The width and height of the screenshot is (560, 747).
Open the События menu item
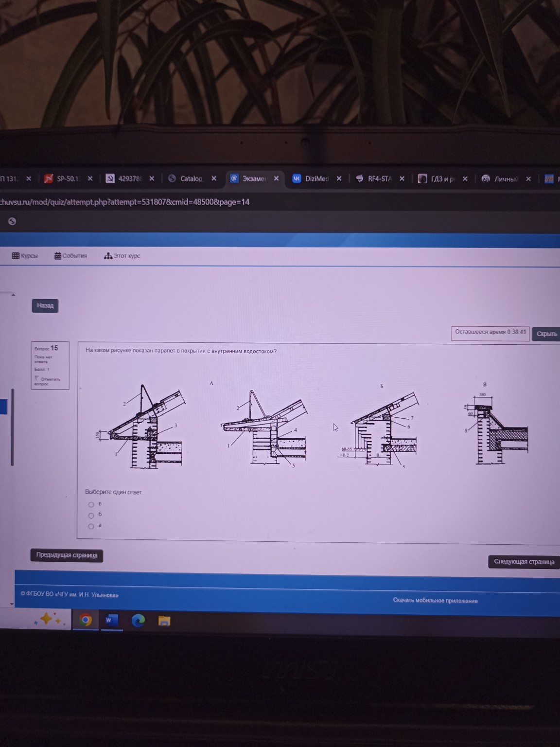(71, 256)
